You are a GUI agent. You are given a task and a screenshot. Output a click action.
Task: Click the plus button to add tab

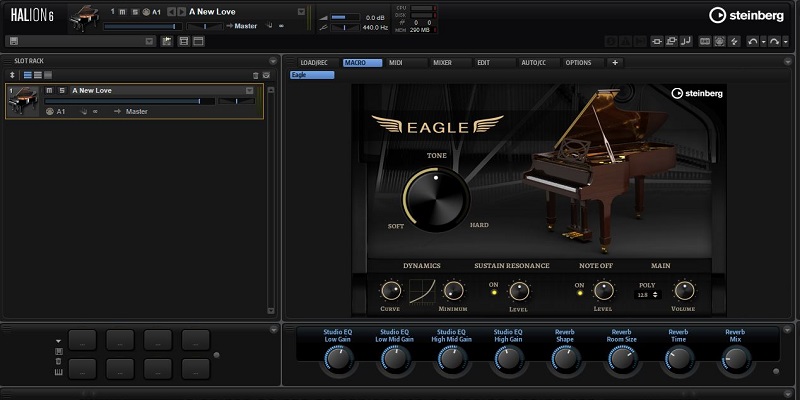pos(614,62)
